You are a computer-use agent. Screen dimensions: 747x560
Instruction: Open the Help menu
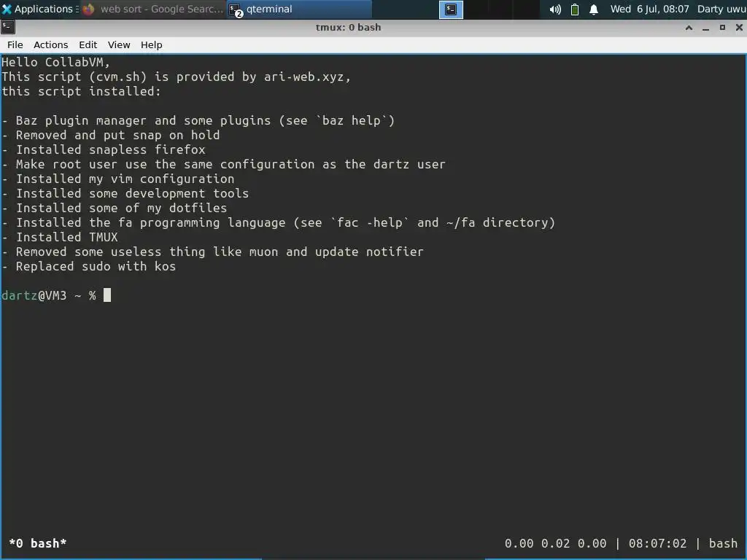[x=152, y=44]
